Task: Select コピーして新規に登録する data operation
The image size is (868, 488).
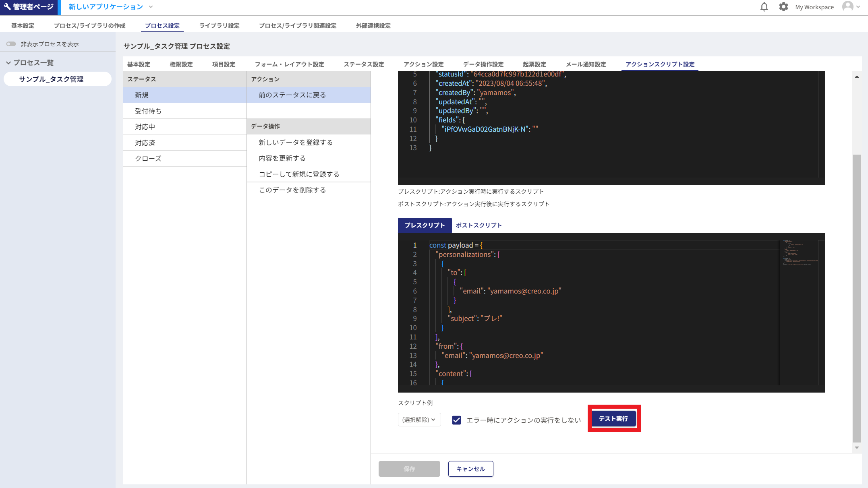Action: click(x=309, y=174)
